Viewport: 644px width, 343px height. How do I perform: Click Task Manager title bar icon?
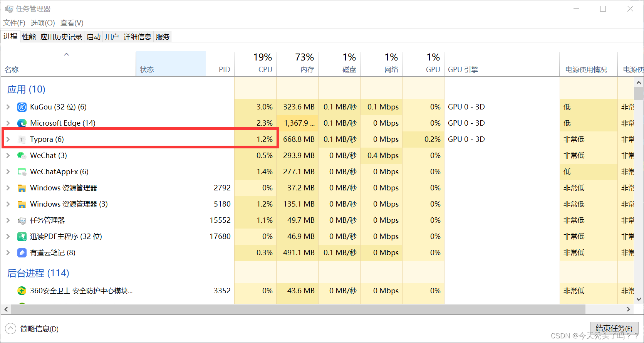9,9
